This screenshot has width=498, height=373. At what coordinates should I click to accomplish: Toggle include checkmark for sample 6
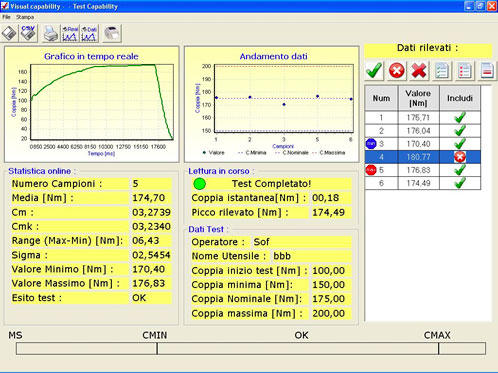[x=460, y=183]
